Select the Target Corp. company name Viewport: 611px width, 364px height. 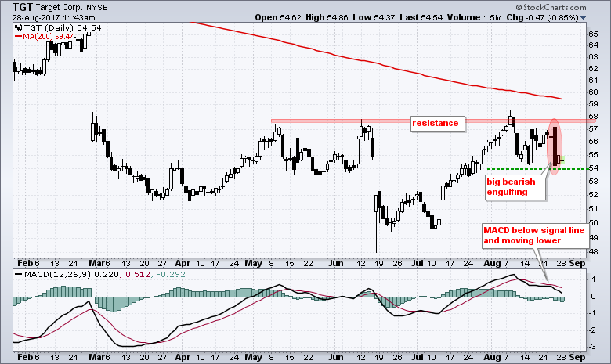tap(58, 7)
